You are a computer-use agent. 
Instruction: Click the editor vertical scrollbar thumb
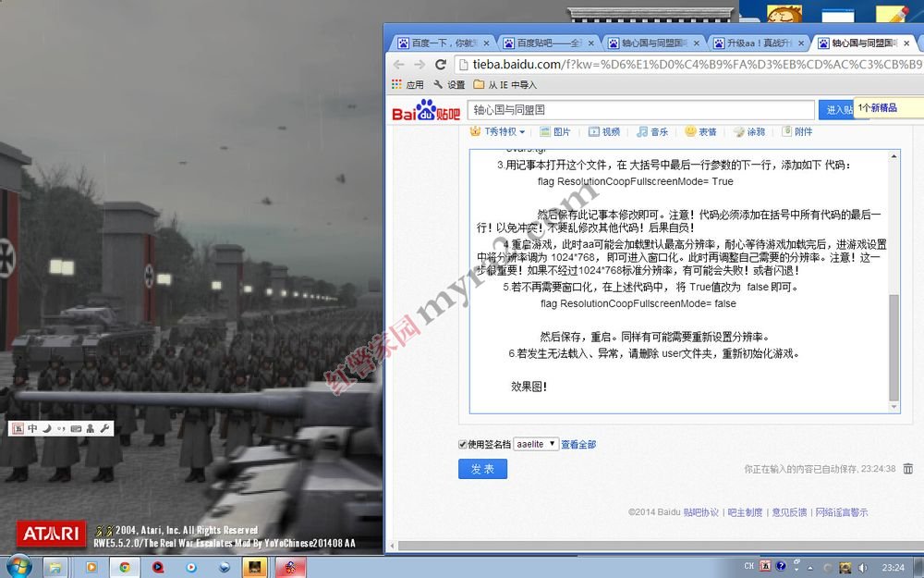894,348
